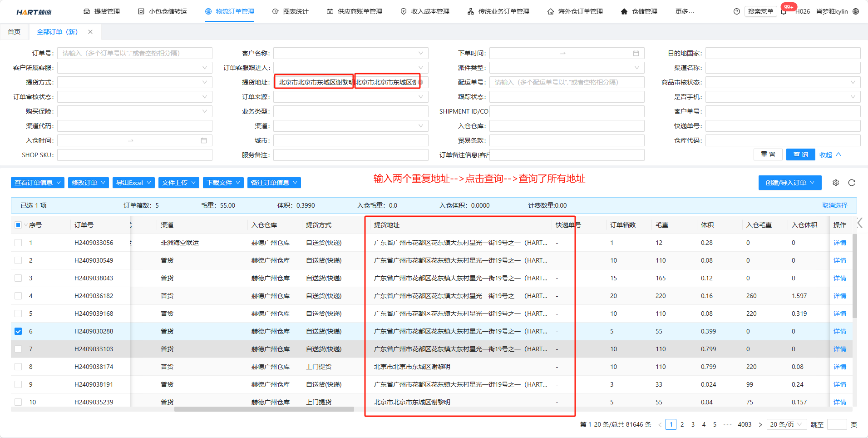The image size is (868, 438).
Task: Switch to the 首页 tab
Action: (x=14, y=32)
